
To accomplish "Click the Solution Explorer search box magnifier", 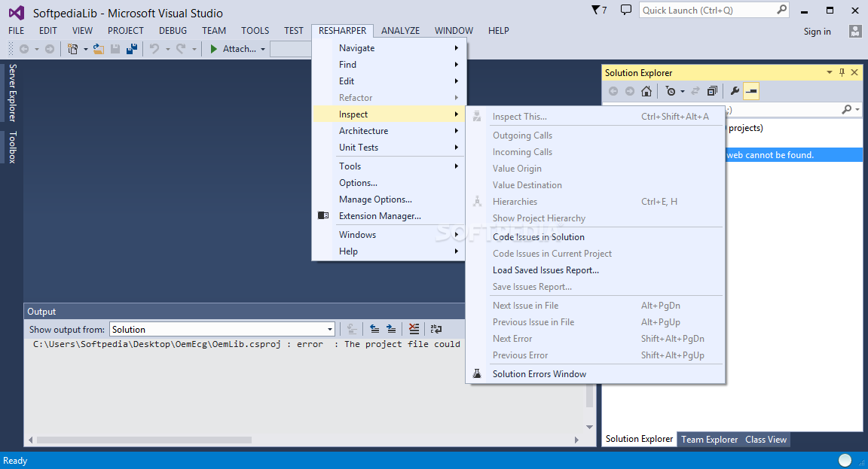I will click(846, 109).
